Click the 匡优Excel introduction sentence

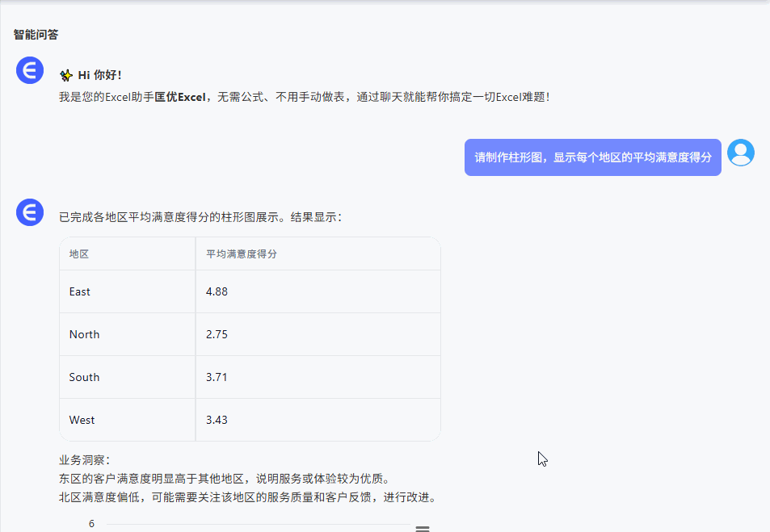coord(304,97)
